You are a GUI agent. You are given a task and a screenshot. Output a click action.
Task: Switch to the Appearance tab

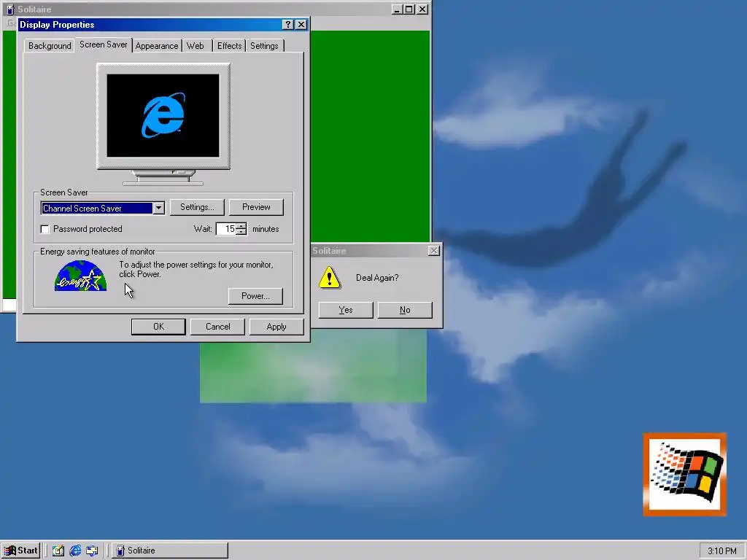coord(157,46)
